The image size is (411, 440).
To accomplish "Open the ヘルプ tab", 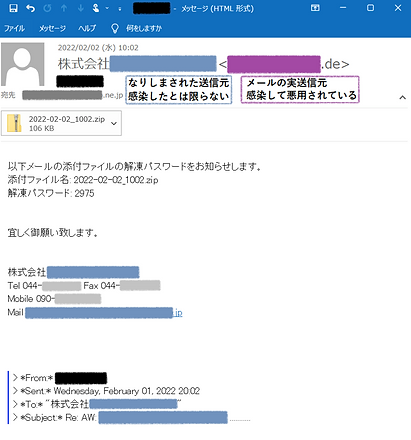I will pos(87,29).
